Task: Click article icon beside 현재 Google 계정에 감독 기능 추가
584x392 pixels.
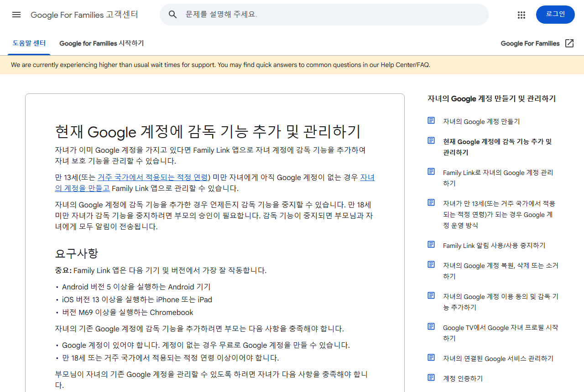Action: tap(431, 140)
